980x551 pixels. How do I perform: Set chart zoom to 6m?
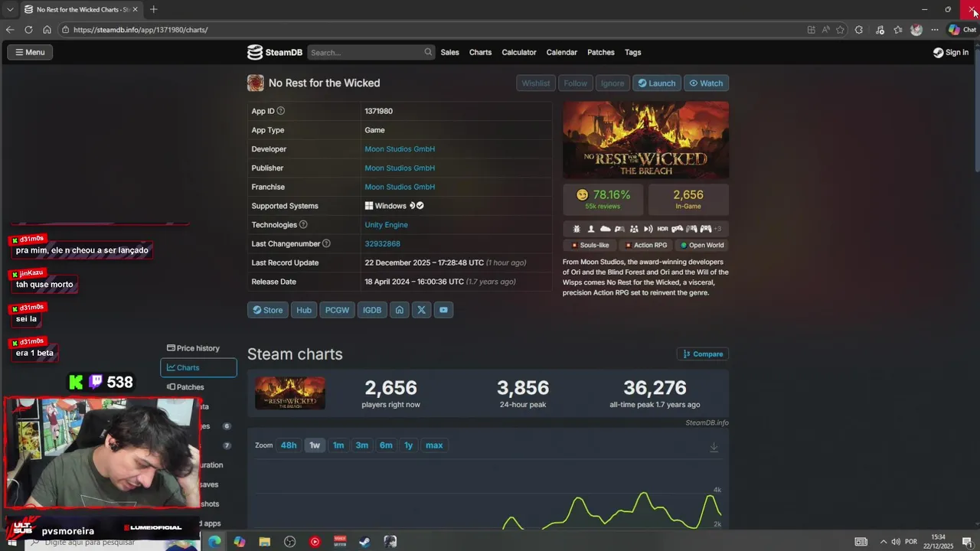point(386,445)
